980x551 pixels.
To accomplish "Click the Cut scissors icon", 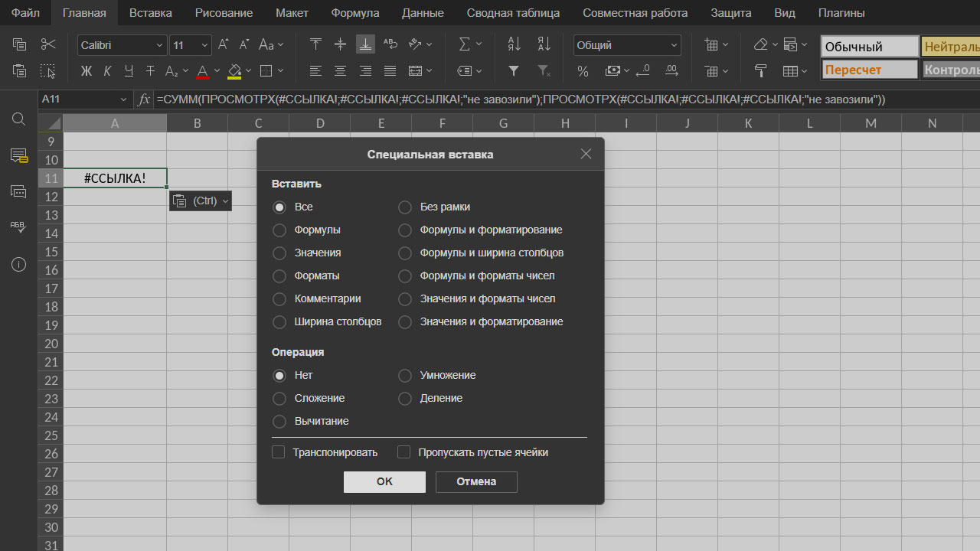I will pos(48,45).
